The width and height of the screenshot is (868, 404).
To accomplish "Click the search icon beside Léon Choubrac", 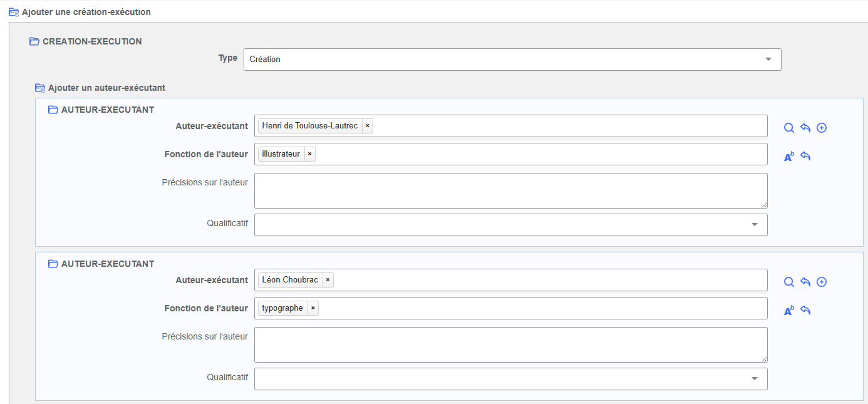I will pos(789,282).
